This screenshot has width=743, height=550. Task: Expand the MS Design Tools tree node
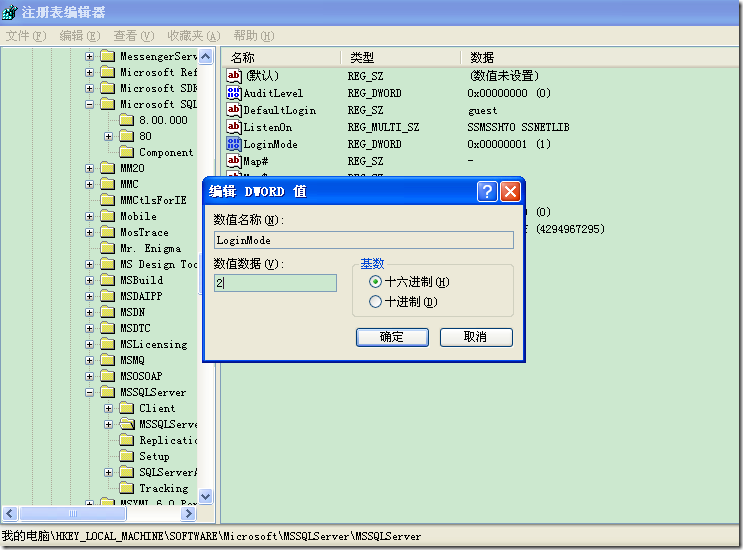tap(90, 264)
